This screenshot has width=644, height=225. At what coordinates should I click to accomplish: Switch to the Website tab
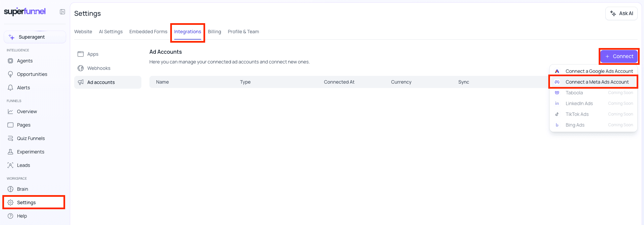pos(83,32)
